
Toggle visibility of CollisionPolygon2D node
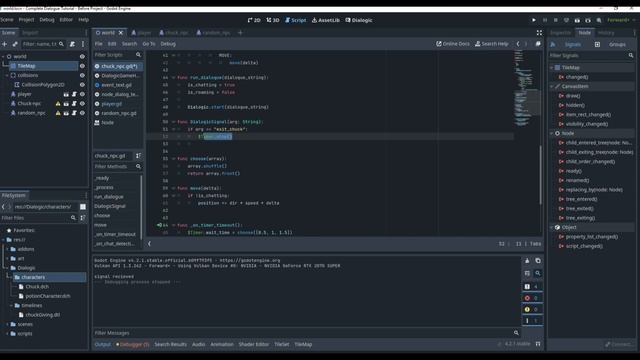coord(82,85)
